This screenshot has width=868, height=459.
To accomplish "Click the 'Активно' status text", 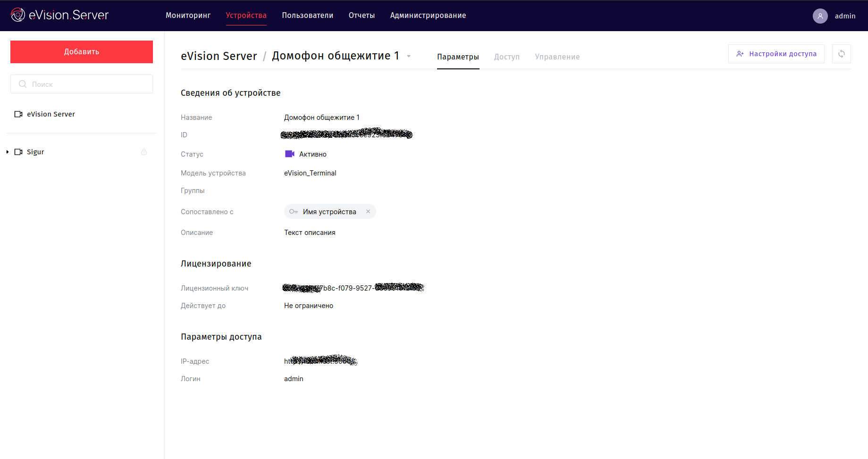I will 313,154.
